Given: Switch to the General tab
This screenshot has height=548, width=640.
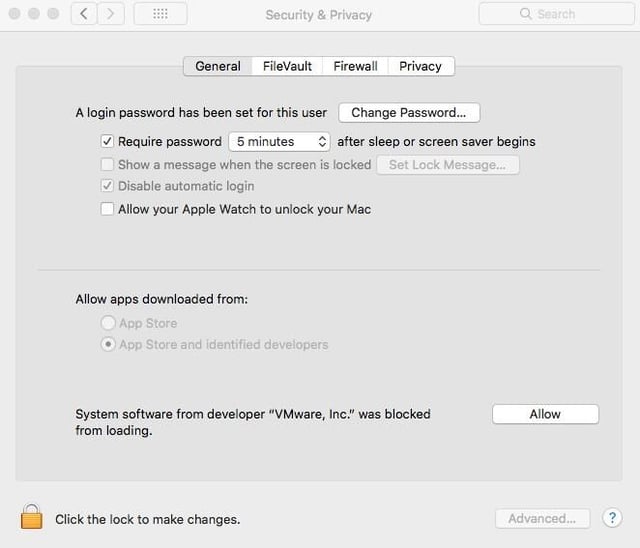Looking at the screenshot, I should pyautogui.click(x=218, y=66).
